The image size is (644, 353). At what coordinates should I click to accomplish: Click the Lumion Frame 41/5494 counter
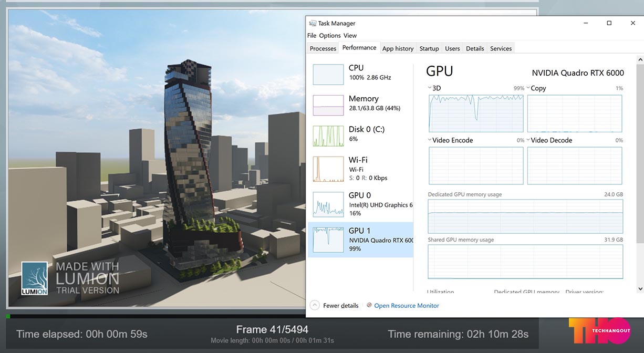272,329
